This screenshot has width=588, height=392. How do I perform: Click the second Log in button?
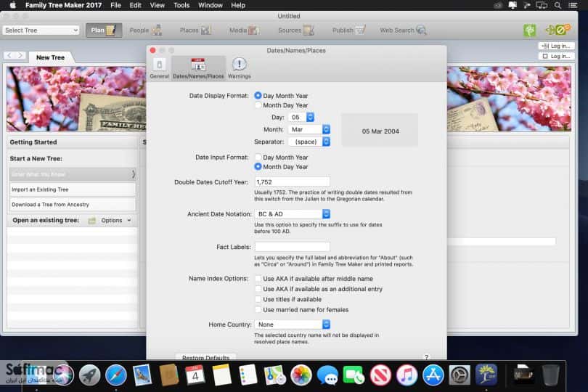(x=557, y=57)
